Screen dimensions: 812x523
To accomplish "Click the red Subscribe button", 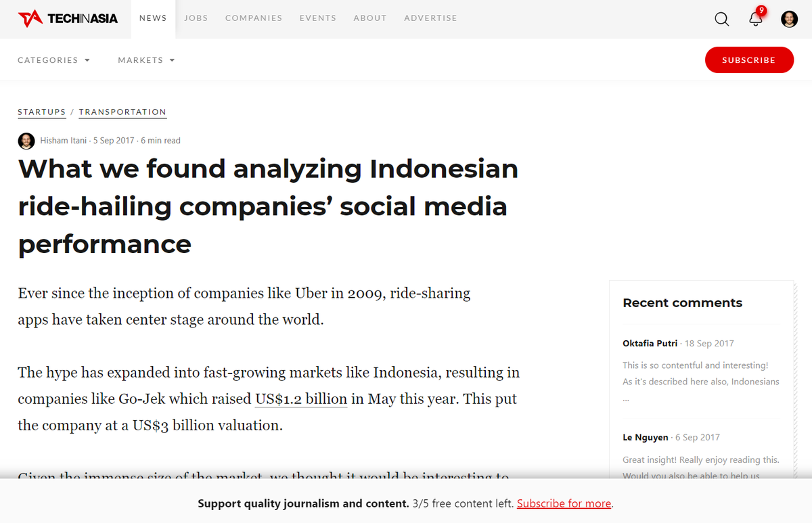I will pos(749,60).
